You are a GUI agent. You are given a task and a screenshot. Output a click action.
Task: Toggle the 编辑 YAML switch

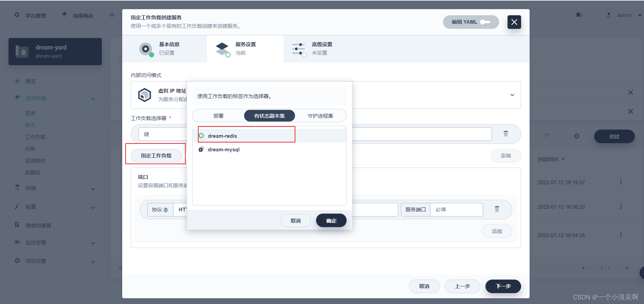(x=485, y=22)
